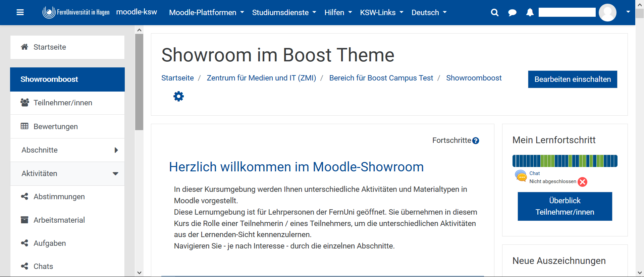Follow the Bereich für Boost Campus Test breadcrumb
The width and height of the screenshot is (644, 277).
(381, 78)
